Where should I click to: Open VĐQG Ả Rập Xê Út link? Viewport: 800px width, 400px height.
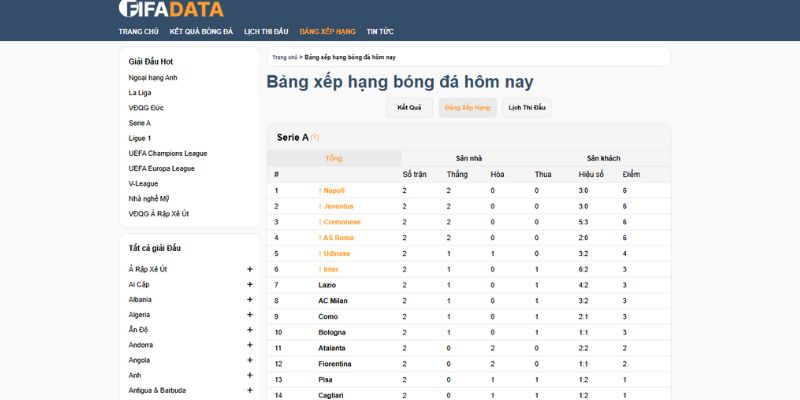159,214
